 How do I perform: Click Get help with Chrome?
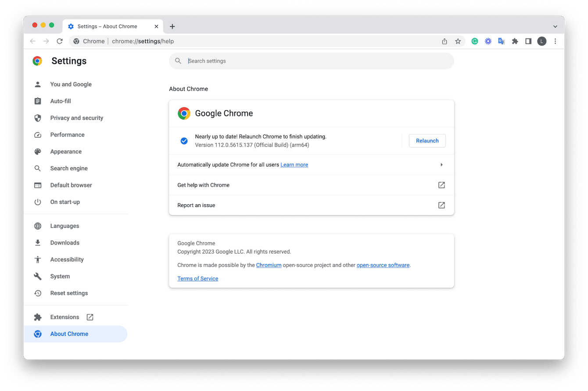203,185
